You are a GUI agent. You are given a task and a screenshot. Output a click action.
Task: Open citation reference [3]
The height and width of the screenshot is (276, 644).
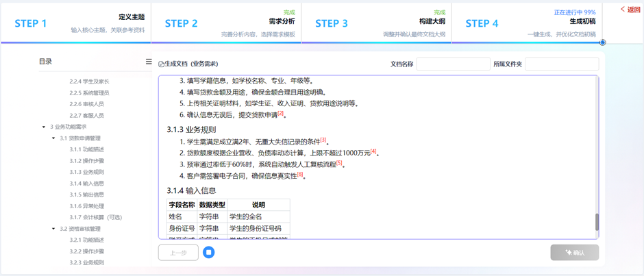323,140
